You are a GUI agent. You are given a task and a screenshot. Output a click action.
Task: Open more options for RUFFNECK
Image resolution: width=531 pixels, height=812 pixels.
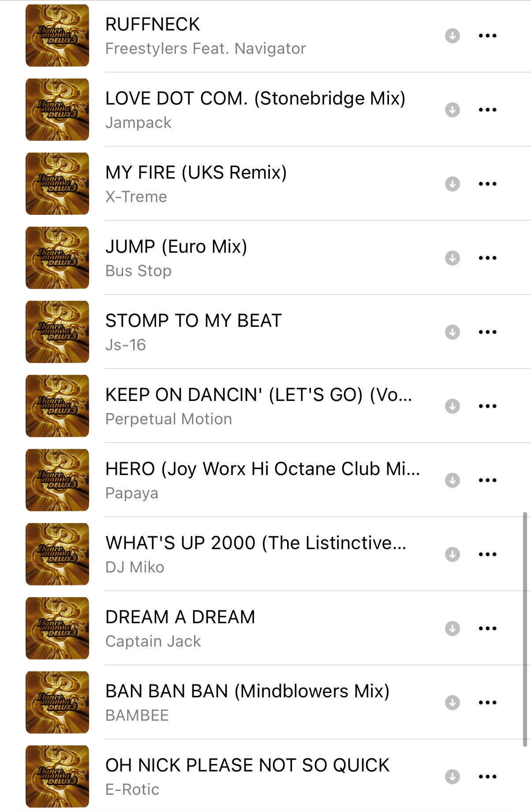(x=487, y=35)
